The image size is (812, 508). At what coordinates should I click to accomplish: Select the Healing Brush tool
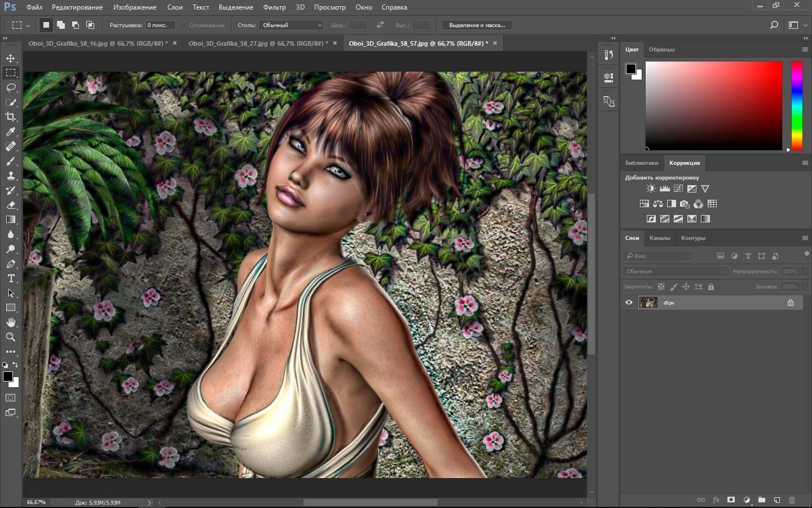point(11,146)
